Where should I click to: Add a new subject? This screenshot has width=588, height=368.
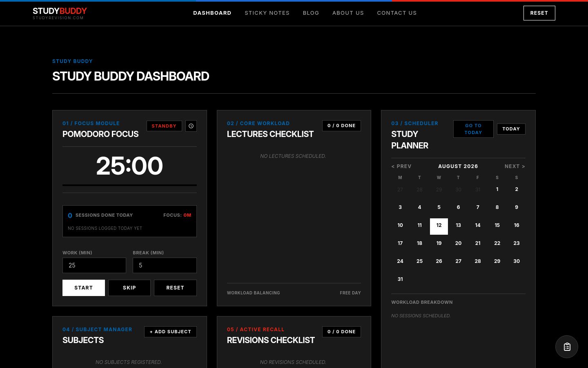click(x=170, y=332)
